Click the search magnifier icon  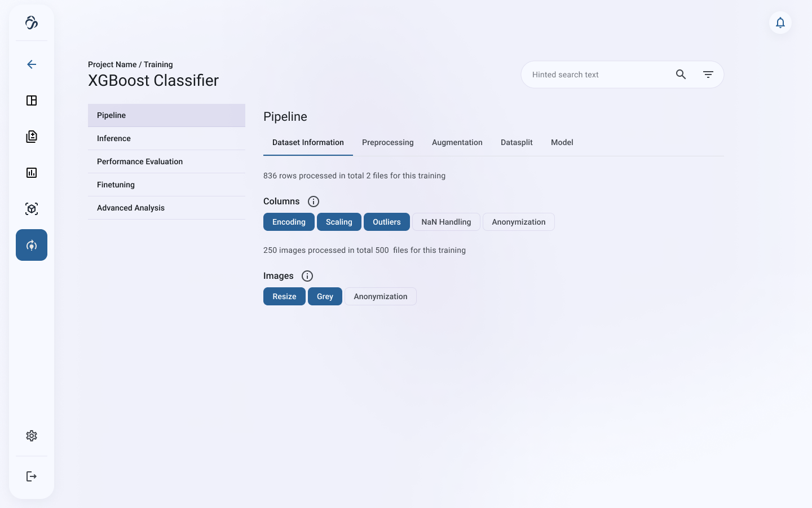point(681,75)
